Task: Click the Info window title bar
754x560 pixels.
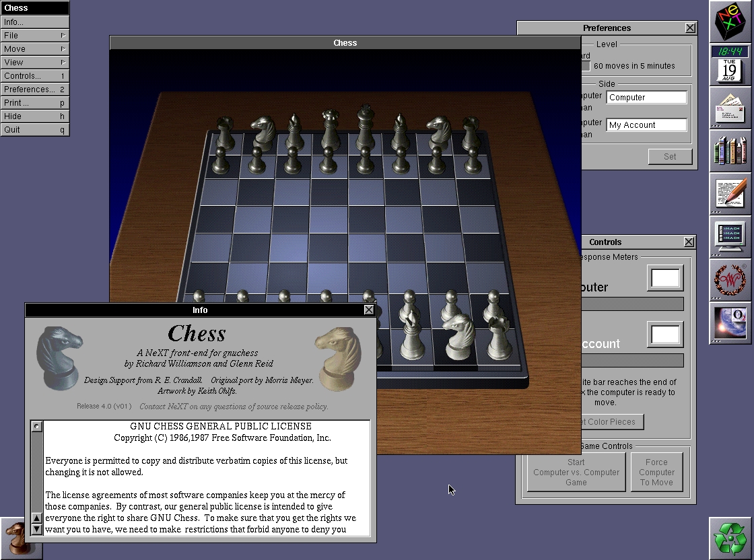Action: coord(200,310)
